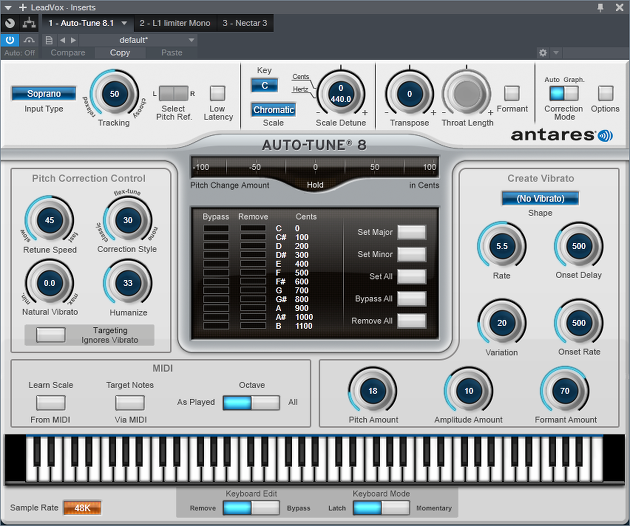The width and height of the screenshot is (630, 526).
Task: Click the Humanize knob
Action: click(128, 283)
